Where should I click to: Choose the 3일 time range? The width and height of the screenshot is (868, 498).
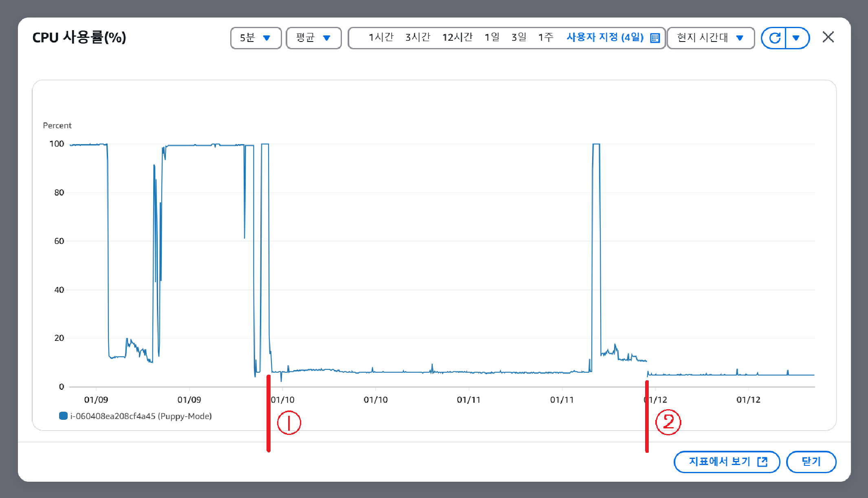519,37
